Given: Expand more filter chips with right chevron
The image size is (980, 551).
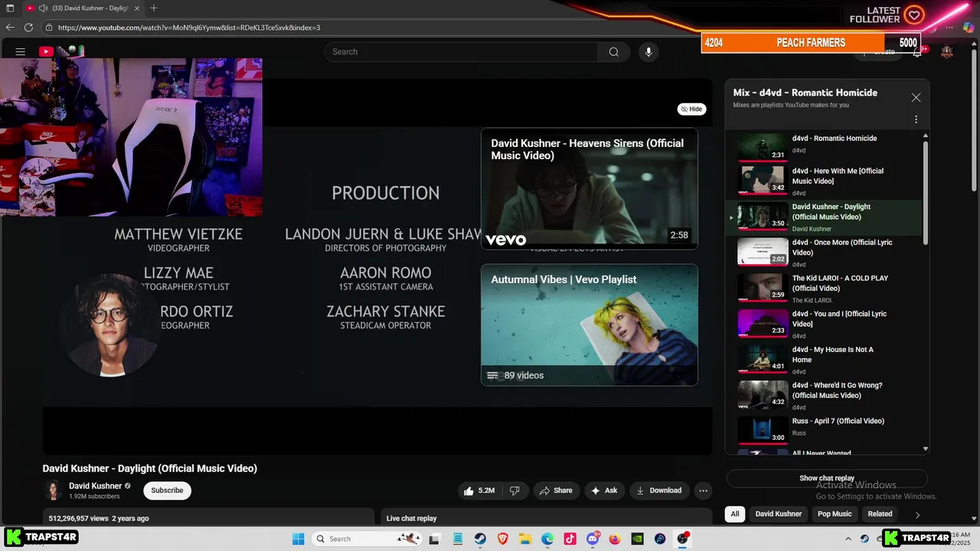Looking at the screenshot, I should tap(917, 515).
